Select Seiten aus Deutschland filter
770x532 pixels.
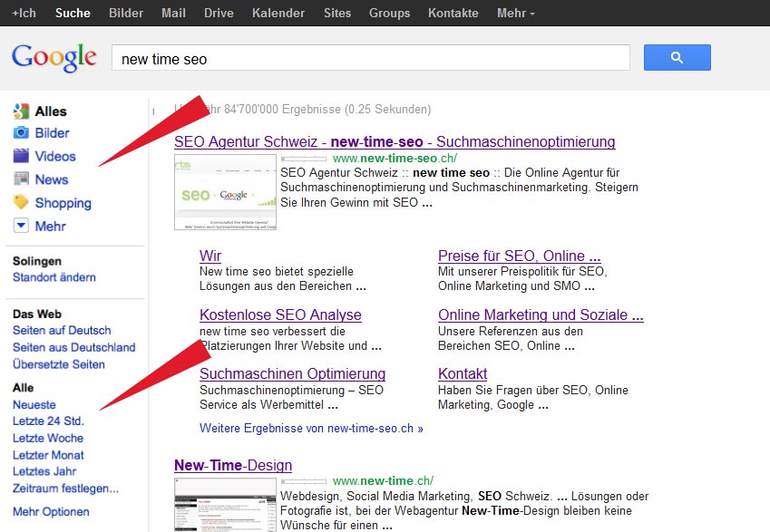[x=73, y=347]
